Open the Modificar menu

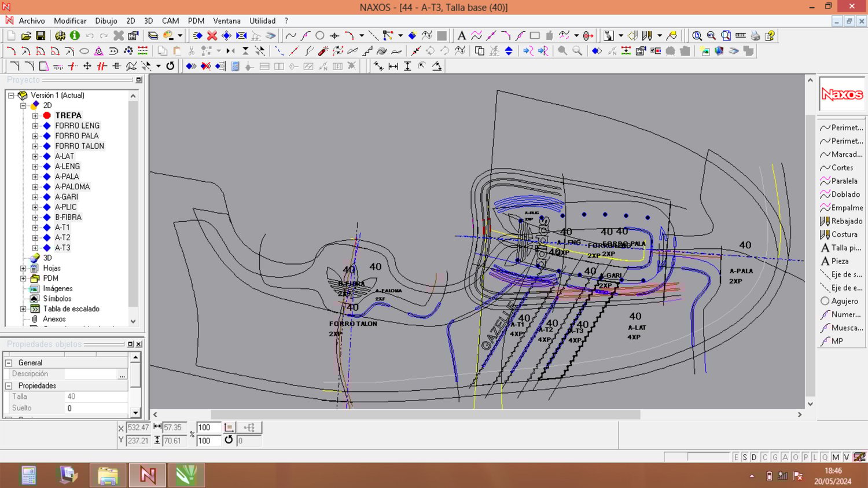[70, 21]
